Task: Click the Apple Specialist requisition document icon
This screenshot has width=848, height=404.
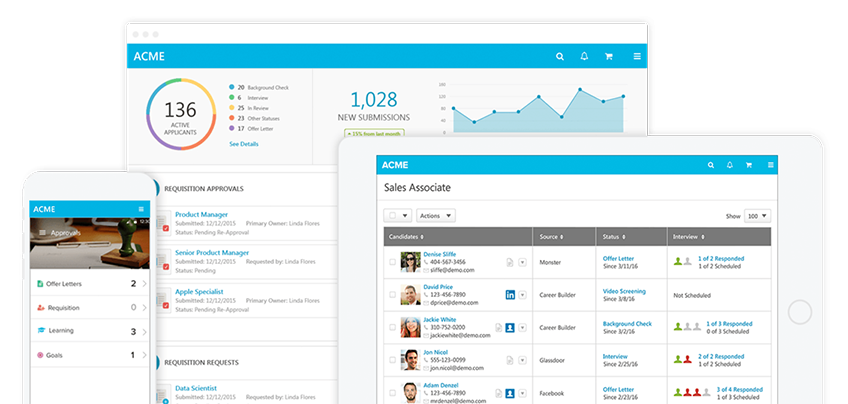Action: click(x=163, y=301)
